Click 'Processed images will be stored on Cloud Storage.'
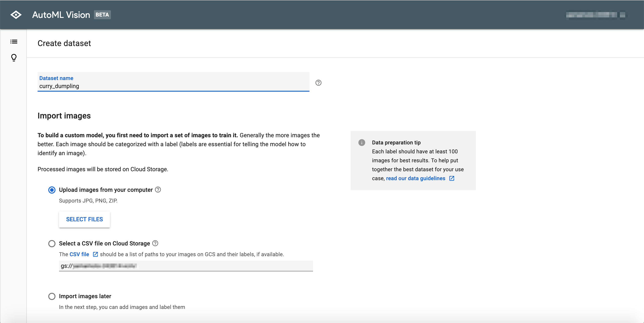Screen dimensions: 644x323 point(103,169)
